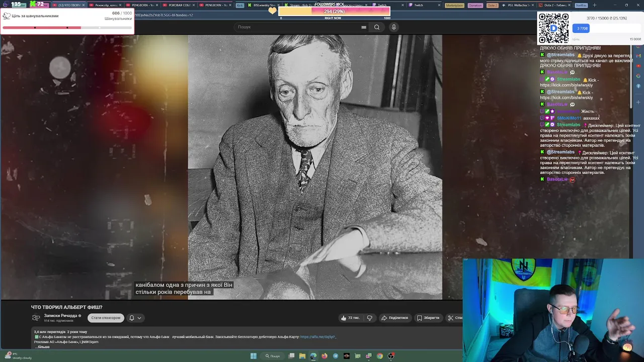Open notification bell dropdown for channel
644x362 pixels.
pyautogui.click(x=135, y=318)
